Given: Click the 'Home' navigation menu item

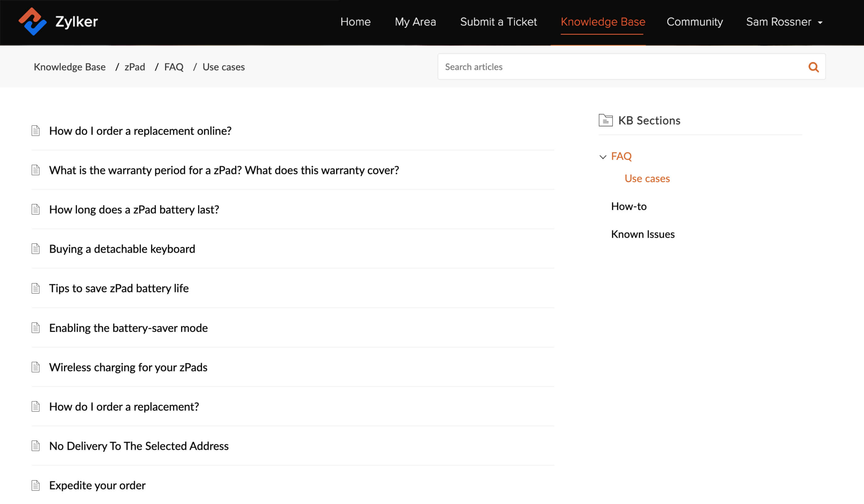Looking at the screenshot, I should tap(355, 22).
